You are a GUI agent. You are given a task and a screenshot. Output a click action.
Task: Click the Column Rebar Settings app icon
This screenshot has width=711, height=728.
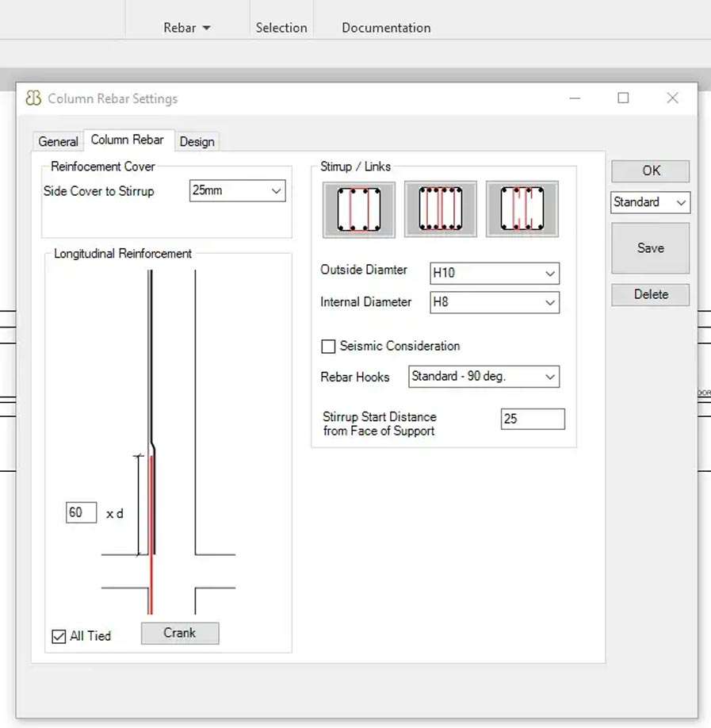click(33, 98)
